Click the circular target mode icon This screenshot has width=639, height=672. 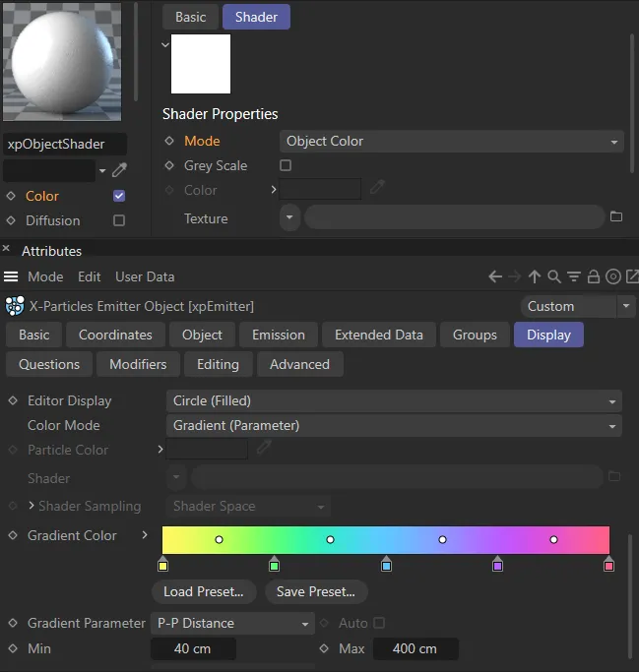click(x=613, y=276)
